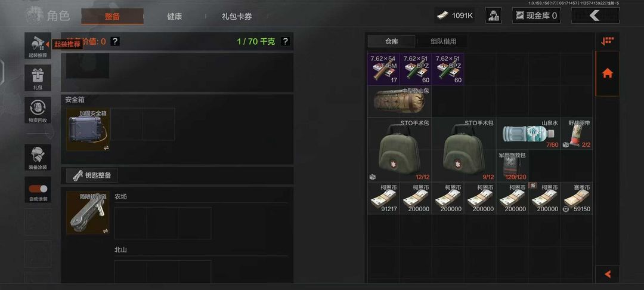Open the 礼包 gift box icon
Image resolution: width=644 pixels, height=290 pixels.
coord(38,78)
